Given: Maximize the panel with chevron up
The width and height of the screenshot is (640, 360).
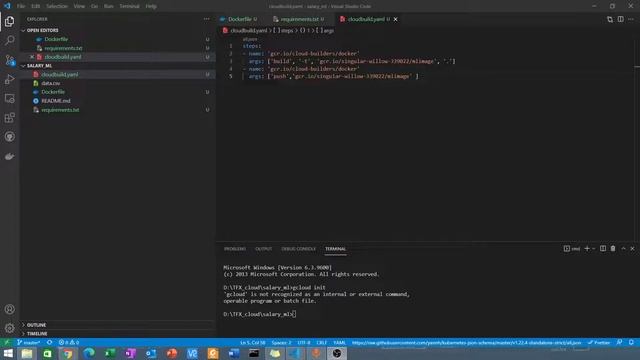Looking at the screenshot, I should 623,249.
